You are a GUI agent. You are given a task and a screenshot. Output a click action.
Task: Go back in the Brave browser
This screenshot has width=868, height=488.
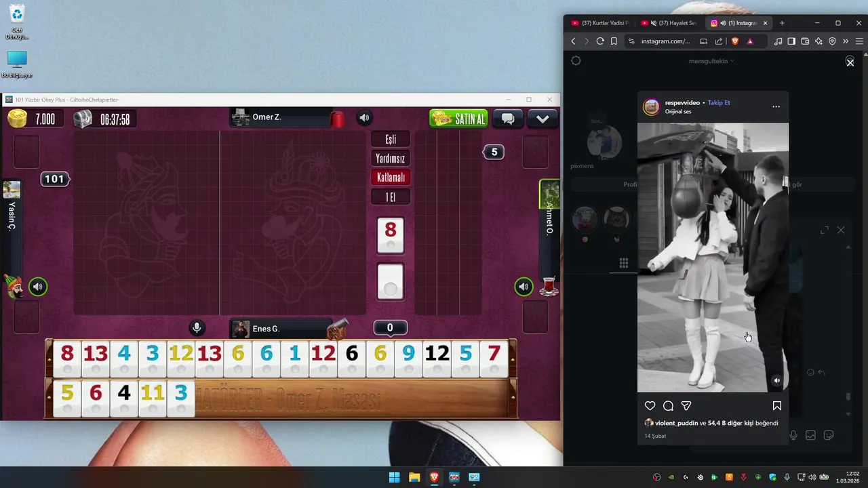coord(573,41)
